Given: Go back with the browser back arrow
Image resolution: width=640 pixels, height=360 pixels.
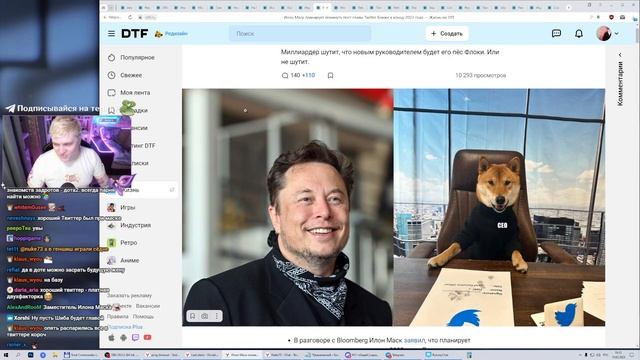Looking at the screenshot, I should 105,17.
